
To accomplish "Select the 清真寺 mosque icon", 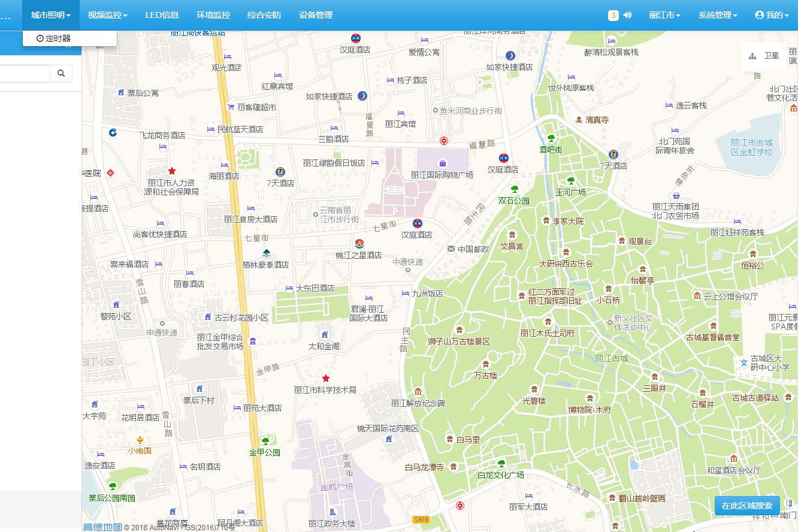I will pos(579,119).
